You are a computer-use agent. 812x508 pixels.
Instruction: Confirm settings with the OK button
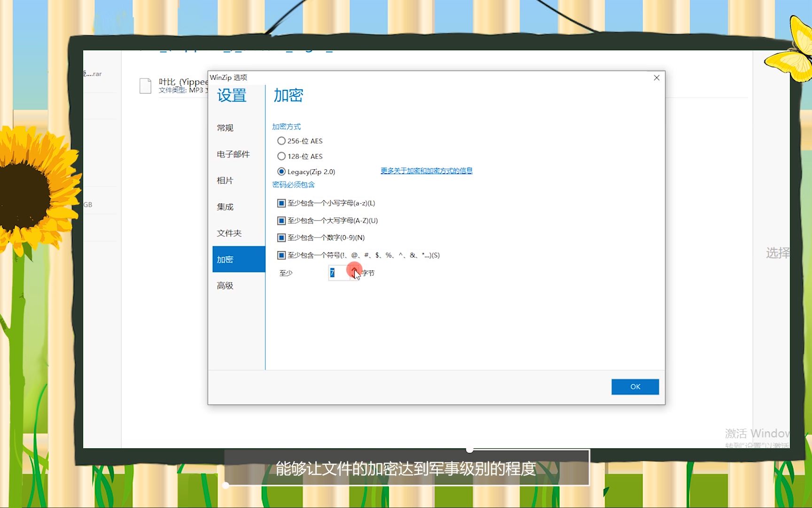point(635,387)
